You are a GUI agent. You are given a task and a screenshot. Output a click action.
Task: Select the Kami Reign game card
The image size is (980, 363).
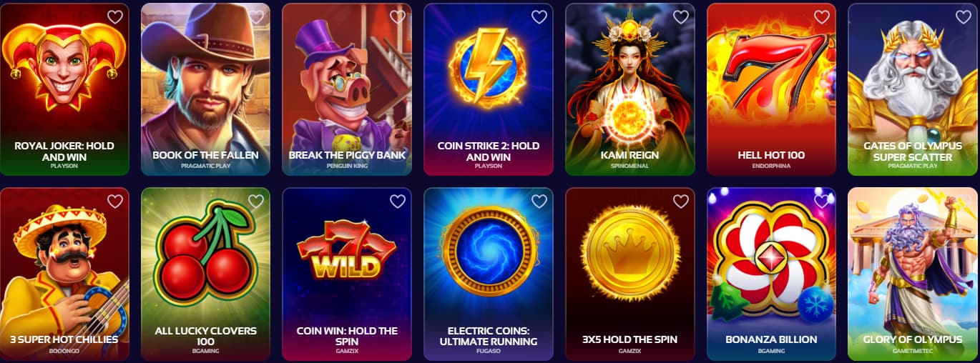pyautogui.click(x=630, y=89)
